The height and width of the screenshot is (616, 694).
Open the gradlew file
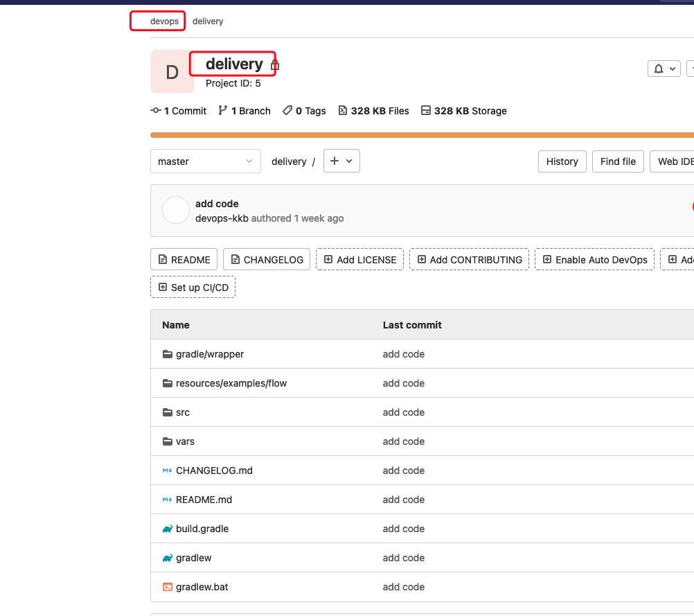point(193,558)
